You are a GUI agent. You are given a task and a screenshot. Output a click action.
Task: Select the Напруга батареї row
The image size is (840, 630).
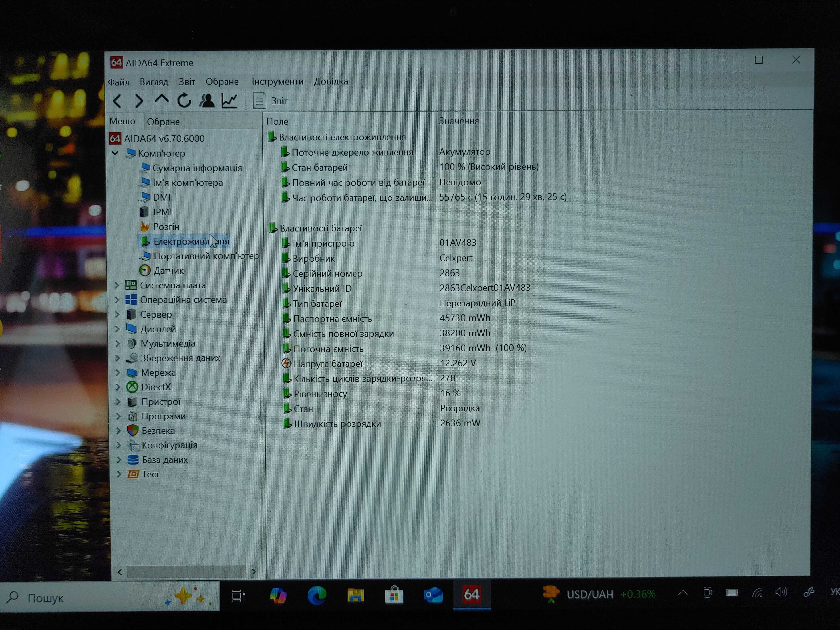(x=379, y=364)
